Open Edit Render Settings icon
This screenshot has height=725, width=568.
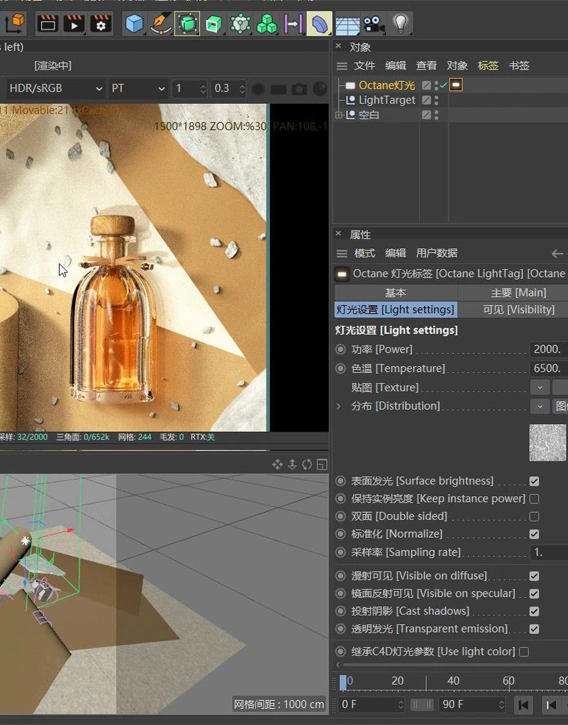101,23
